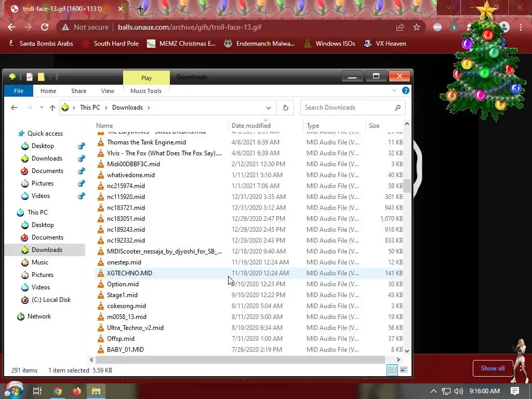The image size is (532, 399).
Task: Reload the browser page
Action: tap(45, 27)
